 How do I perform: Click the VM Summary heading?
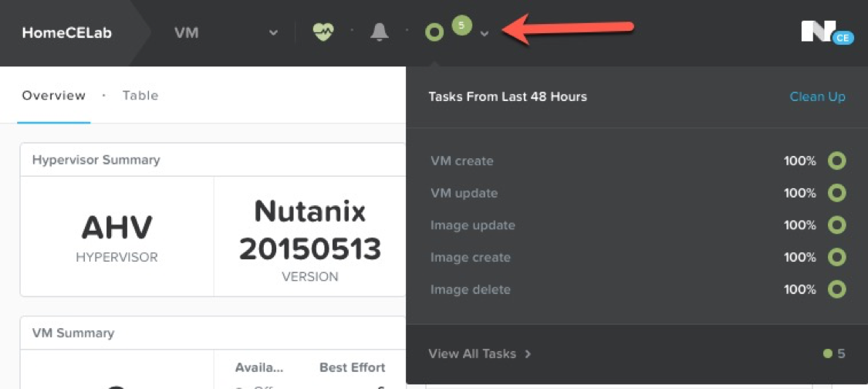point(73,333)
